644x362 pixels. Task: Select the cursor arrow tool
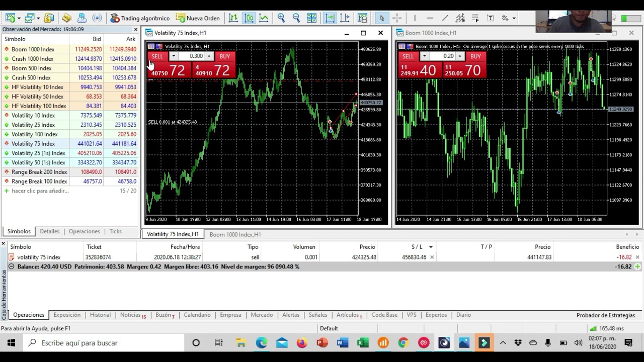coord(382,18)
